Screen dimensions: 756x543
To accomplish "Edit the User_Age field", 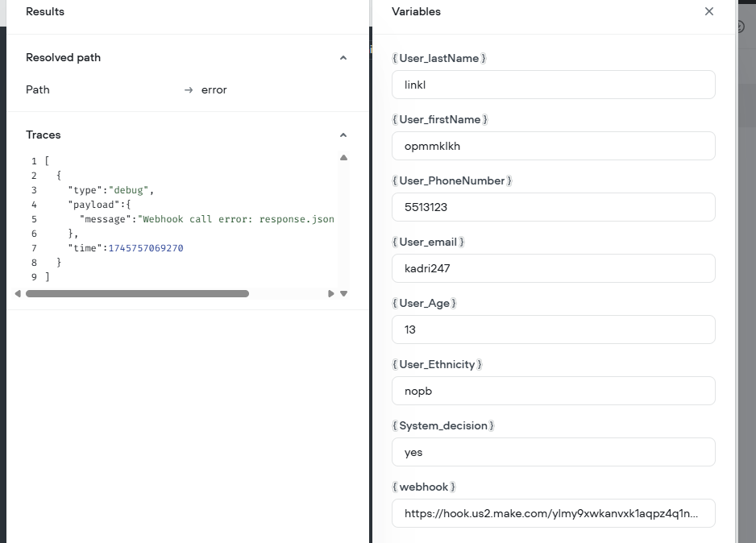I will pos(554,330).
